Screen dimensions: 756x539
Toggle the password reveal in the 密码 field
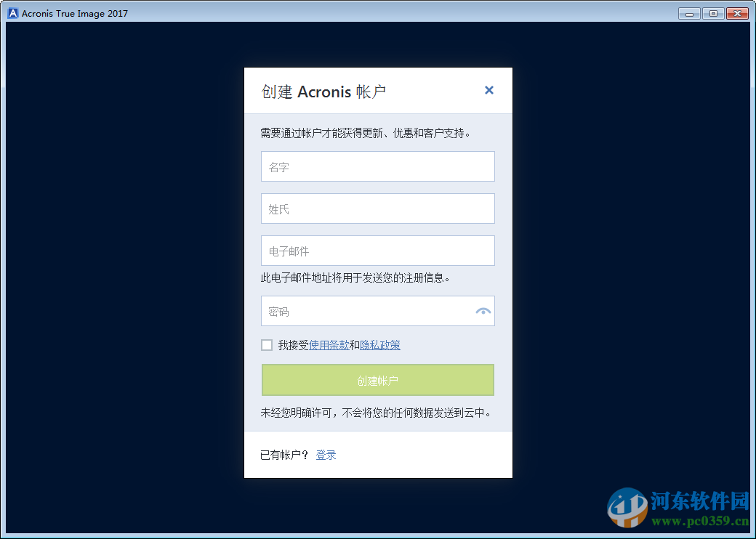click(x=483, y=311)
